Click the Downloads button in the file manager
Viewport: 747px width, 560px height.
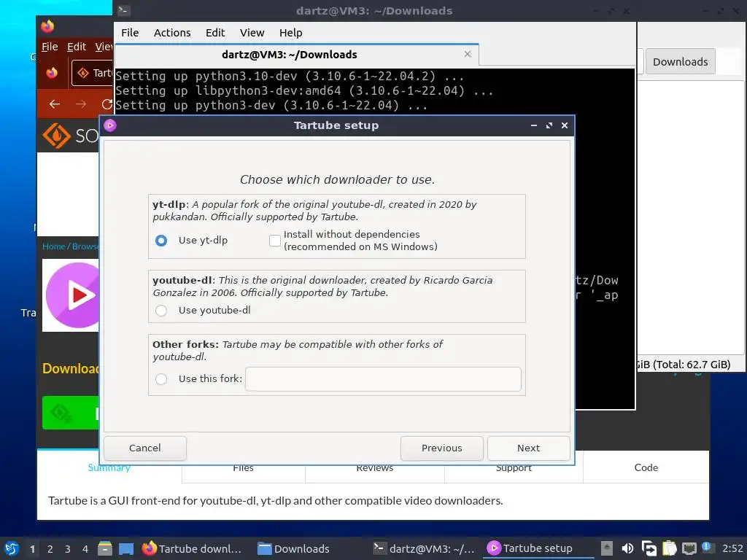click(x=680, y=62)
